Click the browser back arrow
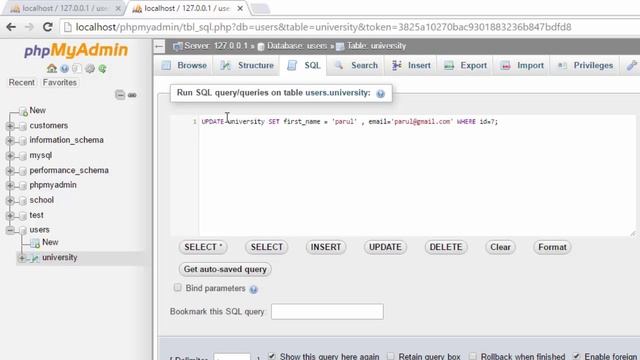 [11, 27]
